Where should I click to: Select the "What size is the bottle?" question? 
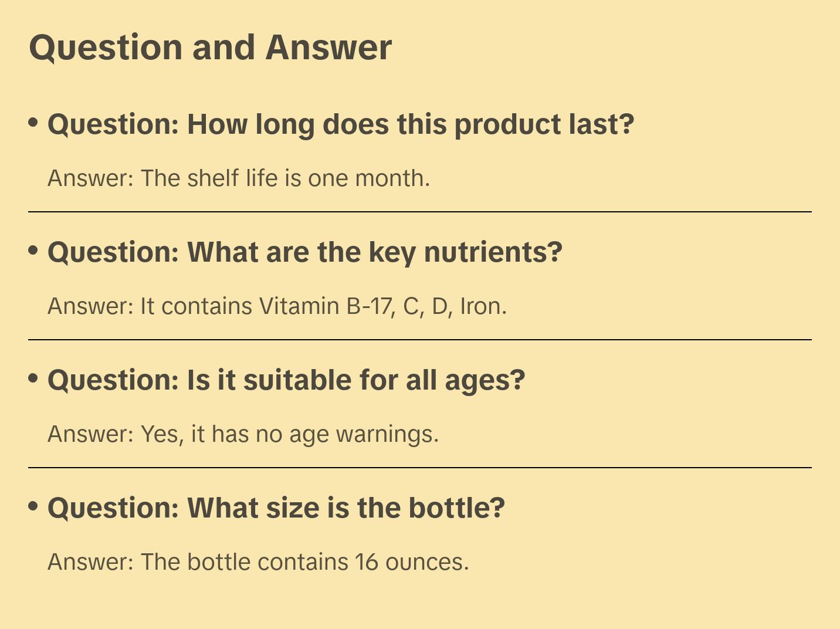tap(276, 508)
